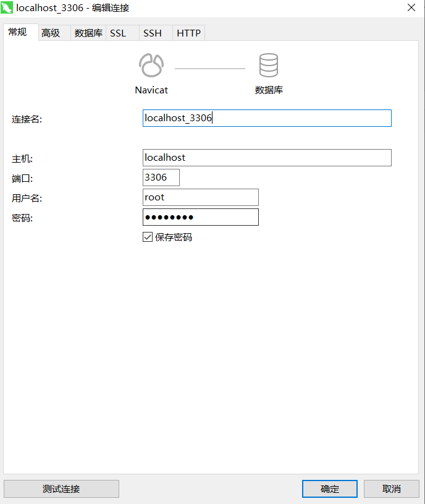
Task: Open the SSH settings tab
Action: [x=153, y=33]
